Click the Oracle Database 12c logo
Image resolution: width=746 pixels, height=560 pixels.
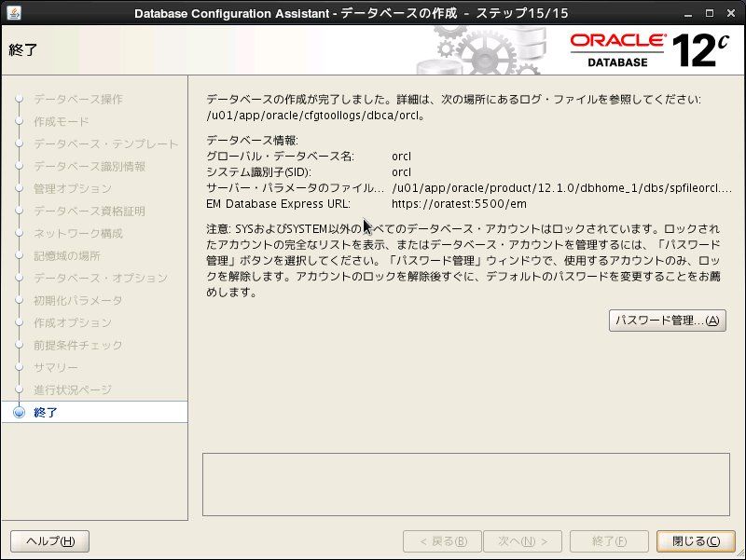tap(649, 50)
